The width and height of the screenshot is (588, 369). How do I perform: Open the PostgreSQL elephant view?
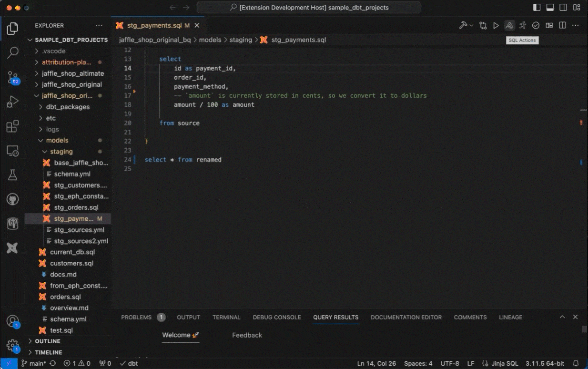click(13, 223)
